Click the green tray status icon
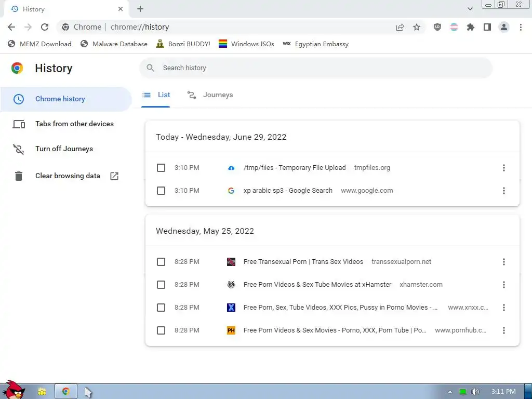 click(463, 392)
